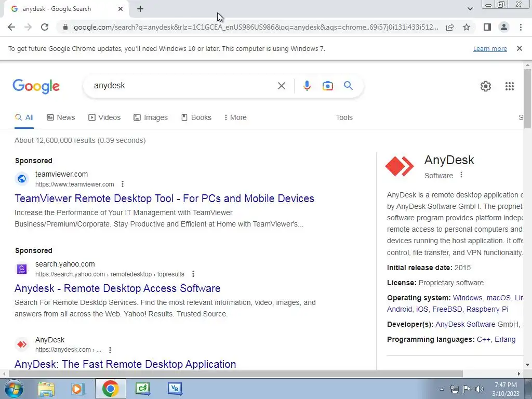Follow the Raspberry Pi link

(x=487, y=310)
